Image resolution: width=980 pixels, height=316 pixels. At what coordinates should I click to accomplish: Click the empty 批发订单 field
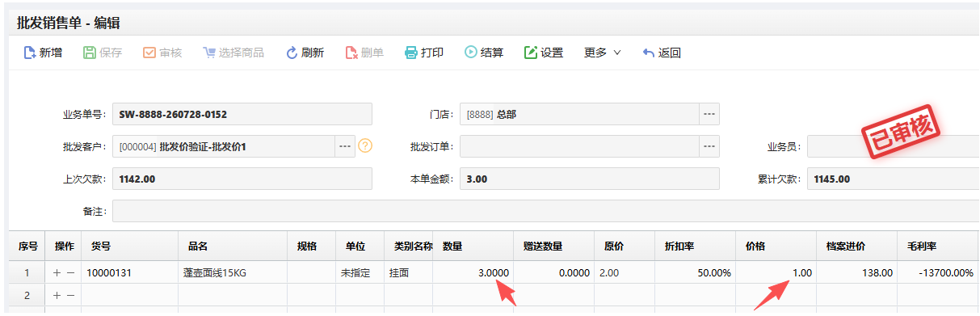[x=579, y=146]
